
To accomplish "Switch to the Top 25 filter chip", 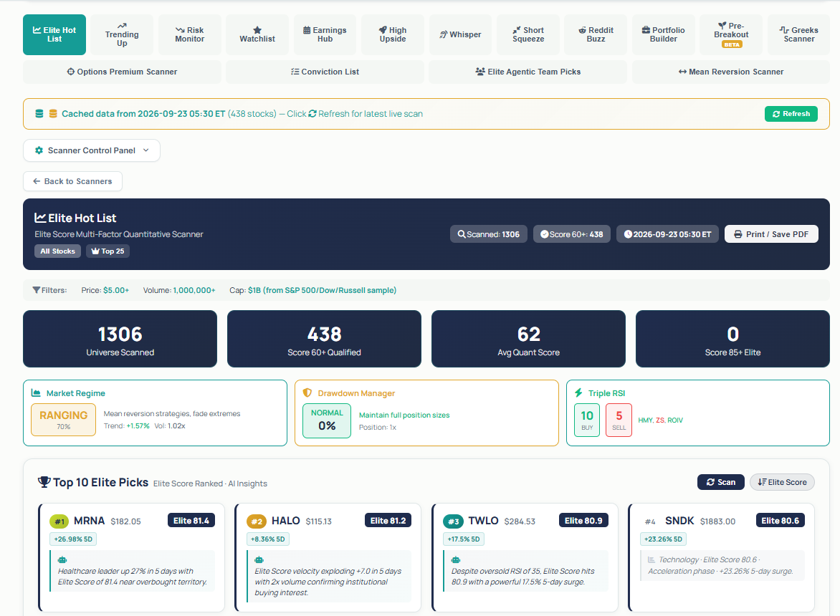I will tap(108, 251).
